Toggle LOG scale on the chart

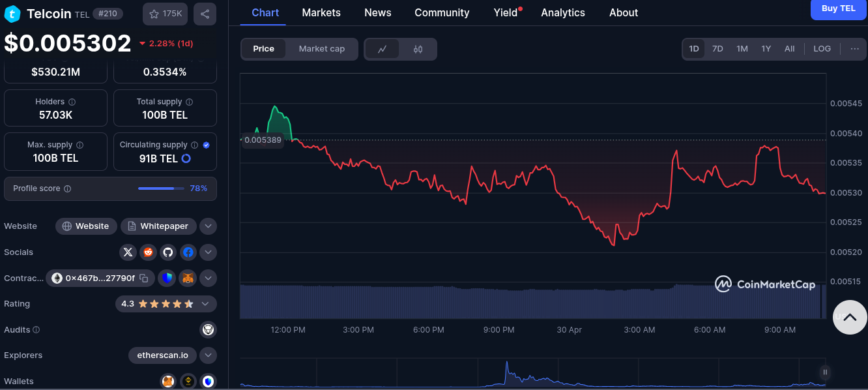pos(822,49)
